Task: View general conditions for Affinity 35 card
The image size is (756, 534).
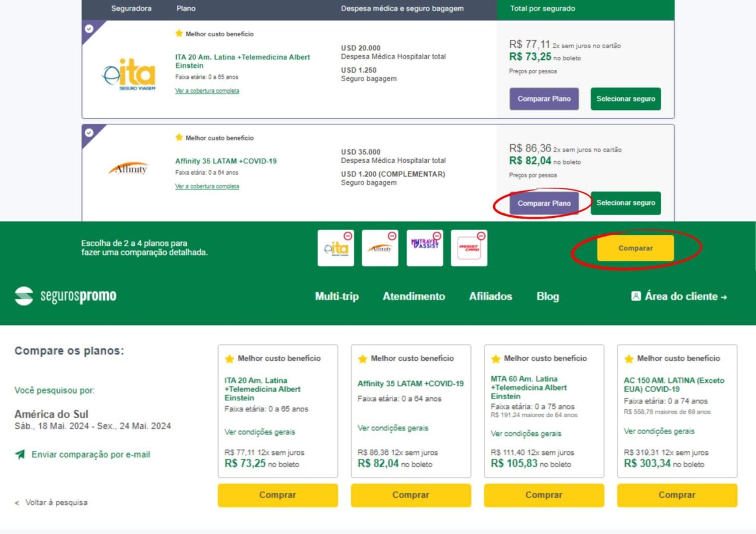Action: click(x=393, y=428)
